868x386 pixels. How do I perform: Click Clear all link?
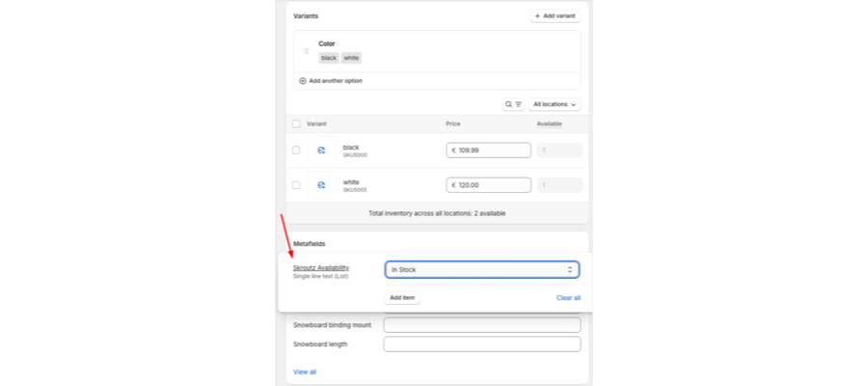568,298
